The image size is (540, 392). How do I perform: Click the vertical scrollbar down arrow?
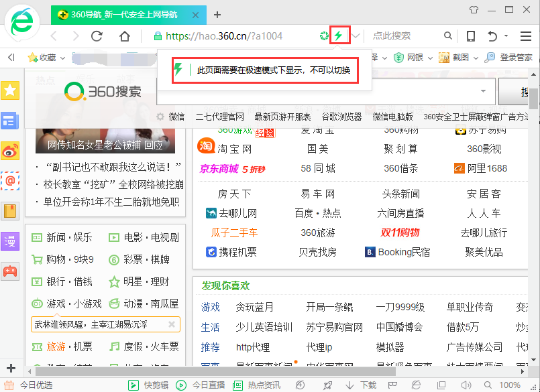[x=534, y=360]
